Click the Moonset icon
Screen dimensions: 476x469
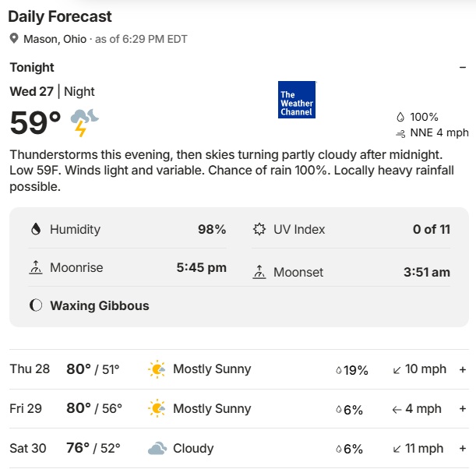[259, 272]
